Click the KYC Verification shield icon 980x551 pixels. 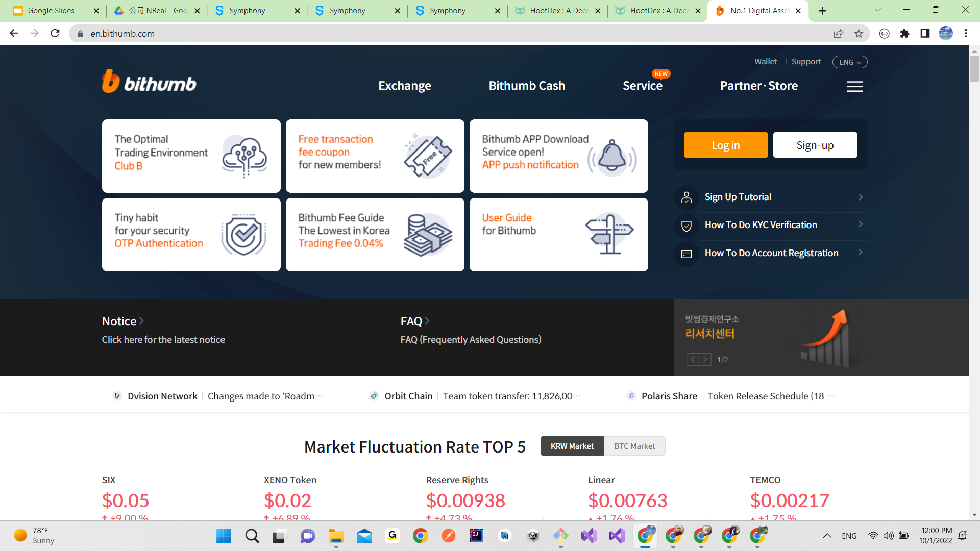pyautogui.click(x=687, y=226)
